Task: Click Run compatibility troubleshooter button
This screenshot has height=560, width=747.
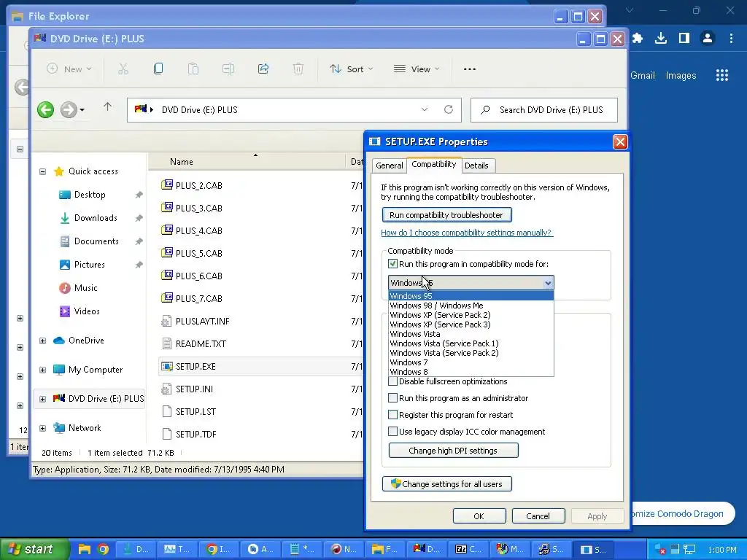Action: coord(446,215)
